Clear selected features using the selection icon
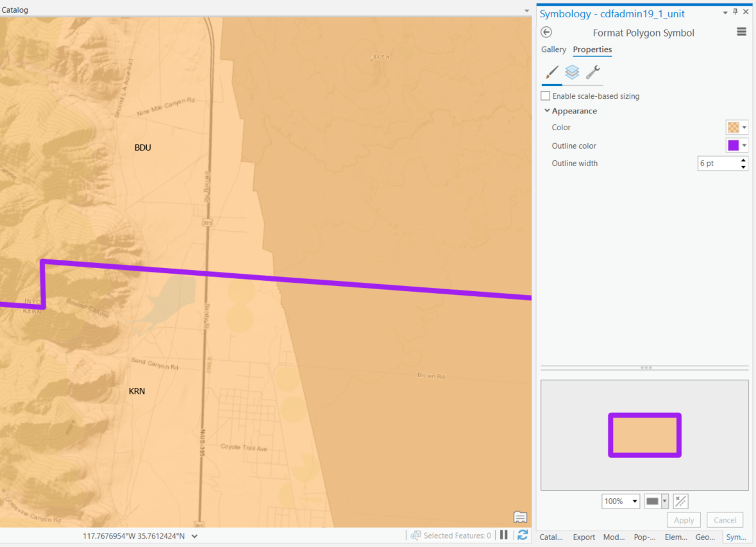756x547 pixels. click(x=416, y=535)
